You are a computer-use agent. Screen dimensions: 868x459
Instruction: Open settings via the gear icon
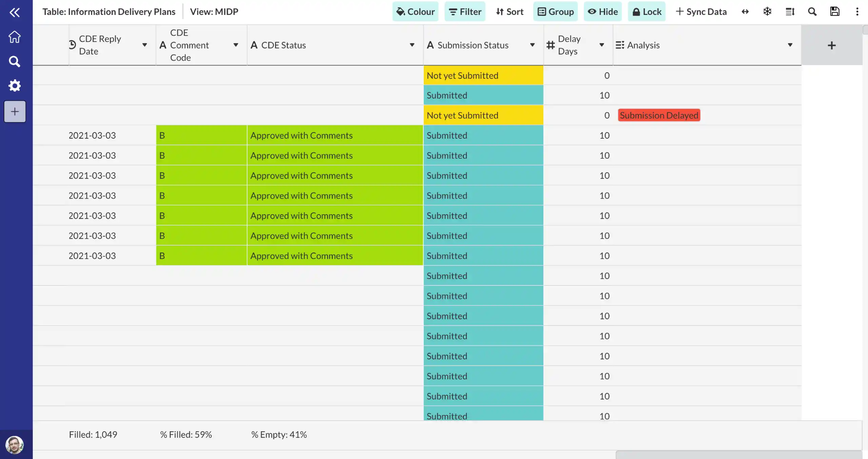tap(14, 85)
